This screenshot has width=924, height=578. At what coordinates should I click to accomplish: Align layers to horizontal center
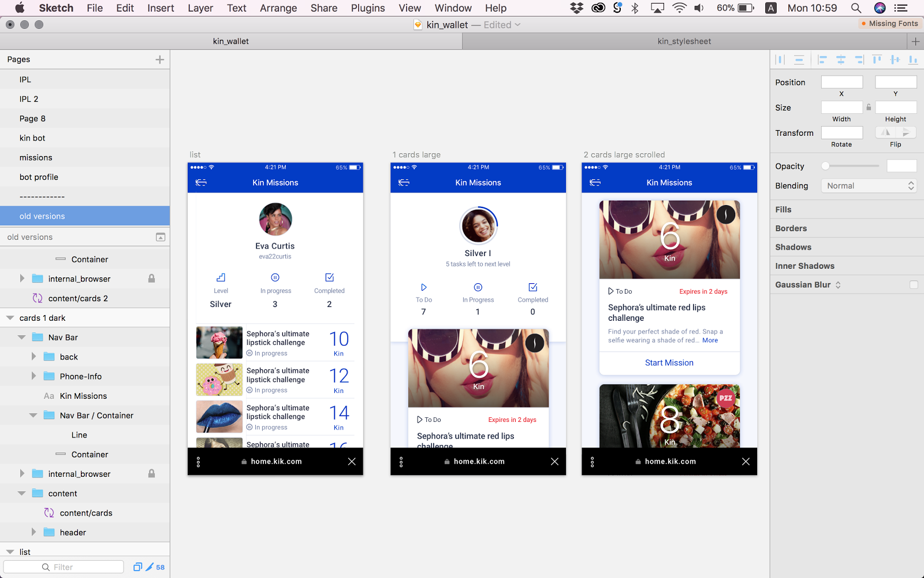[841, 60]
